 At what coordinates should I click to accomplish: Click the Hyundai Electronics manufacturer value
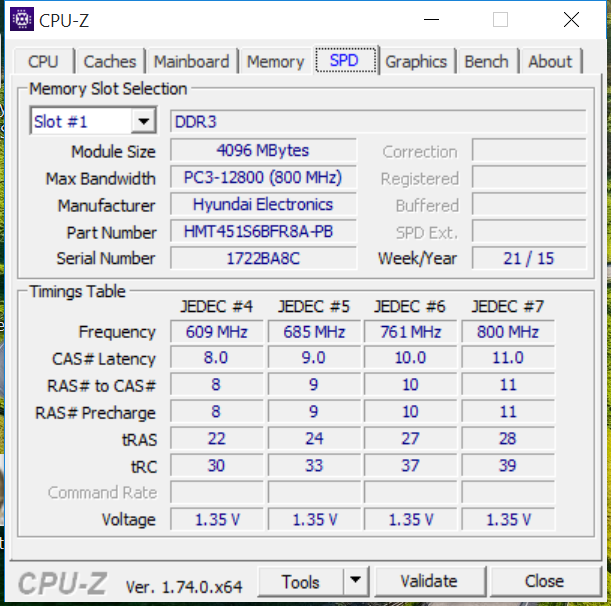pos(263,204)
